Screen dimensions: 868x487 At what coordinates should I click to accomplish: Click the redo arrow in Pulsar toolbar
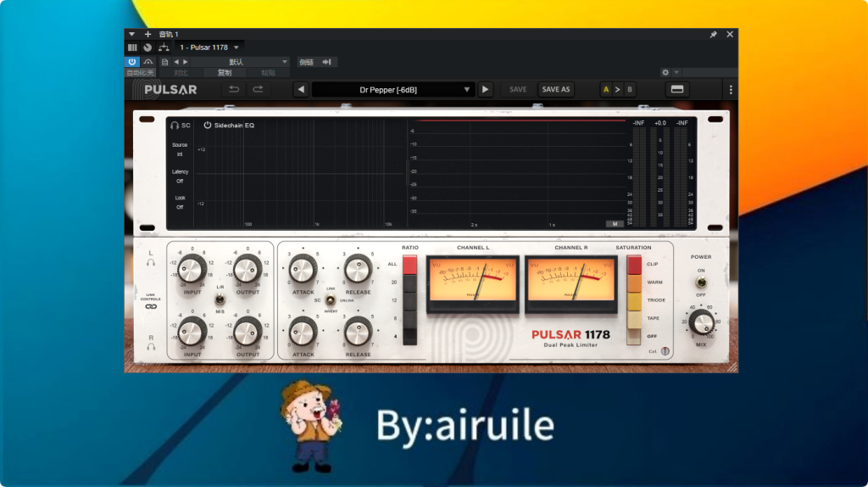258,89
